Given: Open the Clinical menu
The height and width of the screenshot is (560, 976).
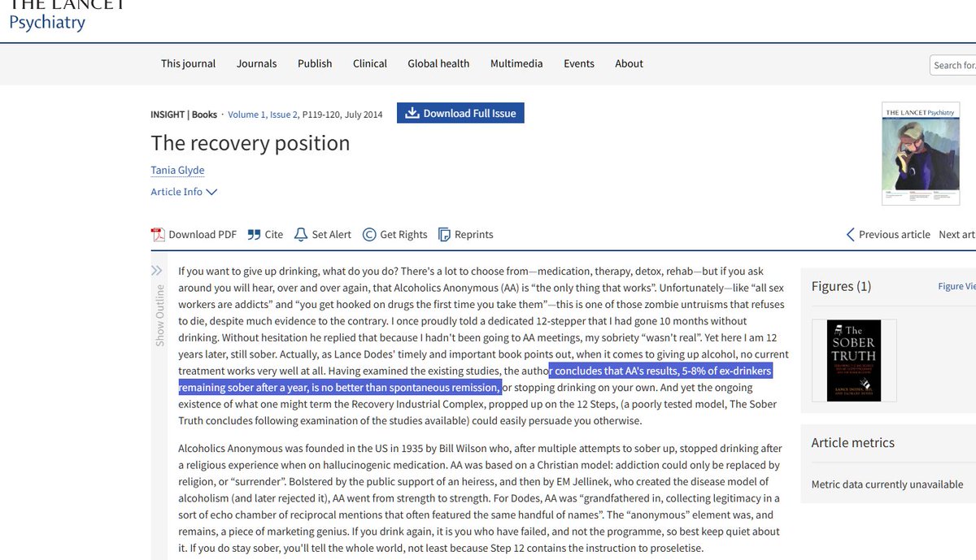Looking at the screenshot, I should [x=370, y=63].
